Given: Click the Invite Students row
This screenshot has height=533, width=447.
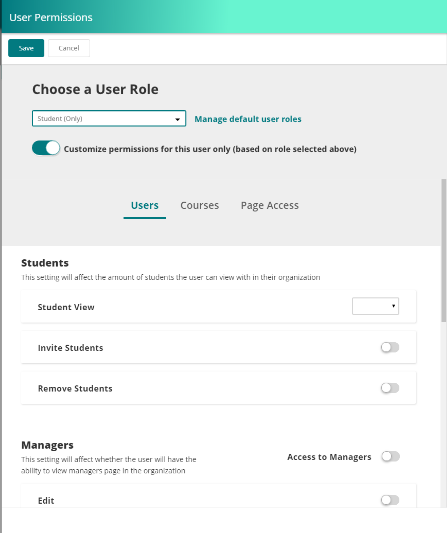Looking at the screenshot, I should (219, 347).
